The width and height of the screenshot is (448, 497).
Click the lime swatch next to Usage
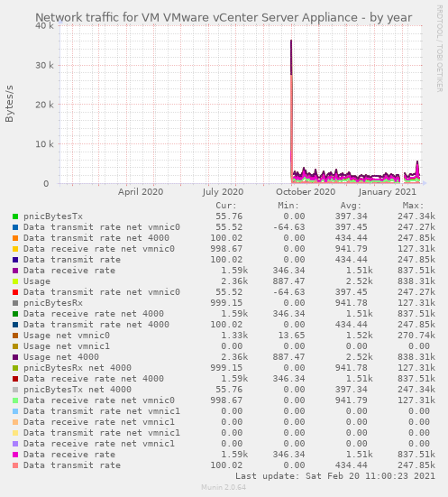tap(15, 281)
